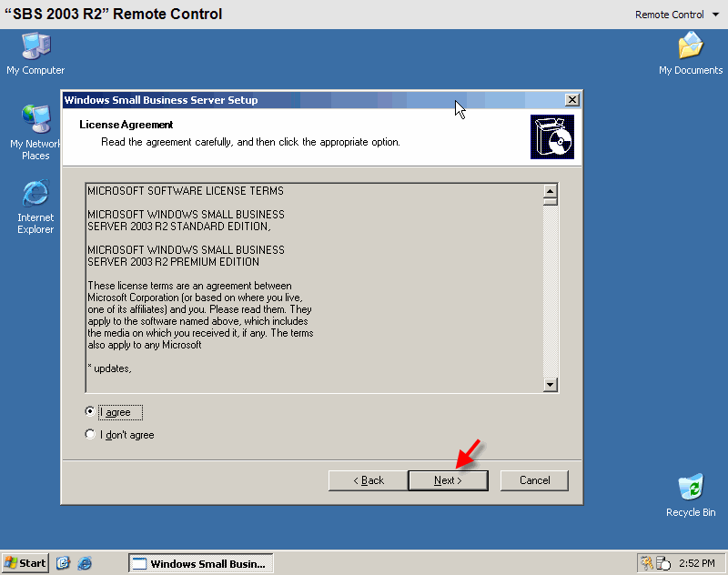Click the license scrollbar up arrow

(x=551, y=191)
